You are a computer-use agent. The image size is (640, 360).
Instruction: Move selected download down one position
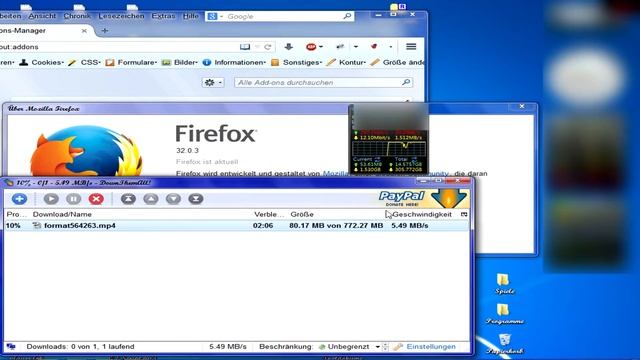point(173,199)
